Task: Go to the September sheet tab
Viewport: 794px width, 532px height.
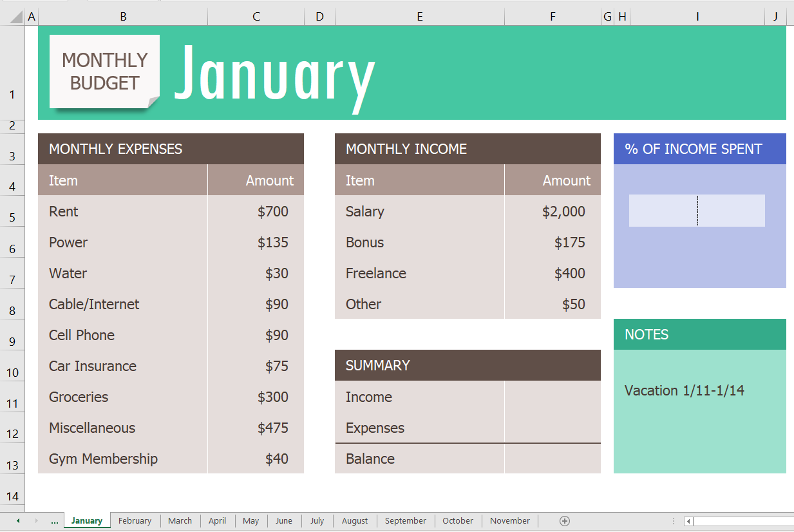Action: tap(406, 521)
